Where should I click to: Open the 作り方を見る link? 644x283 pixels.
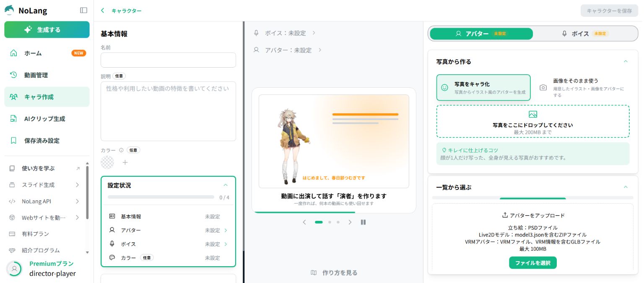[334, 273]
